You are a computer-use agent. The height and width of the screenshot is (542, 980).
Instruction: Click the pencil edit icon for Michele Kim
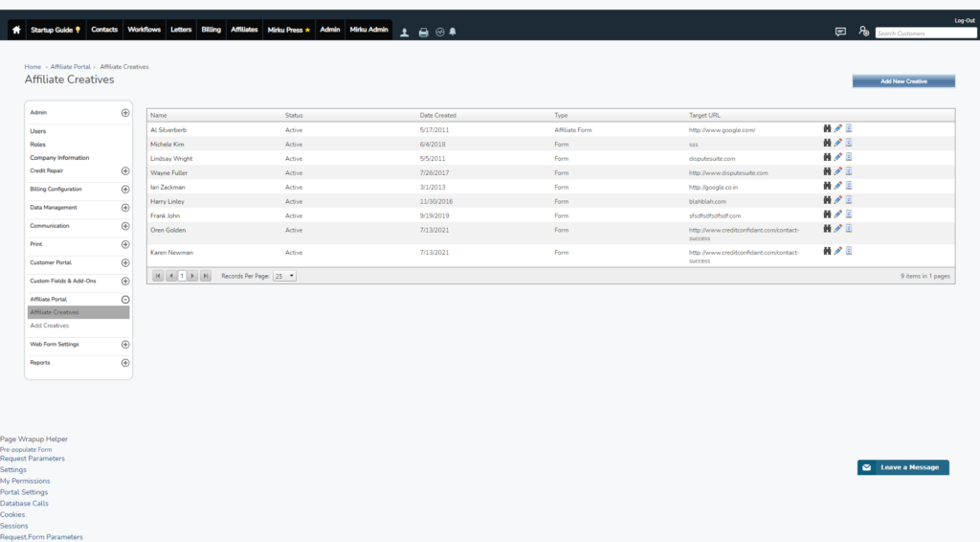point(838,143)
